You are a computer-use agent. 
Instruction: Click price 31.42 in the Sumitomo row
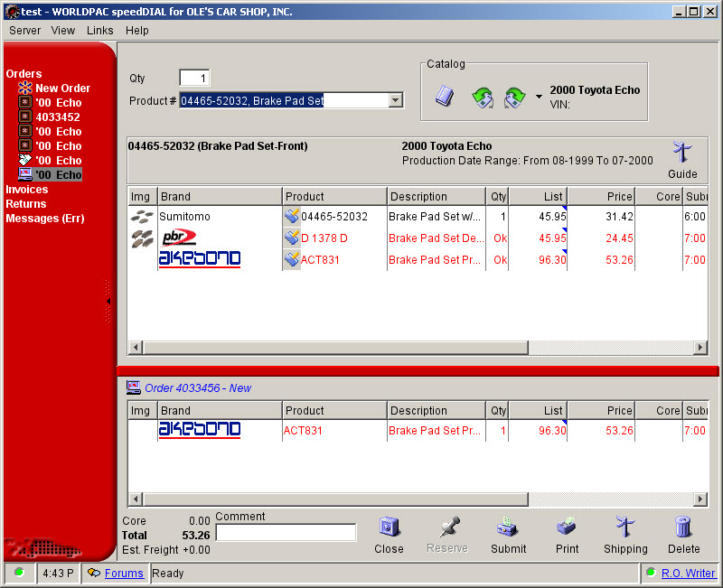619,217
